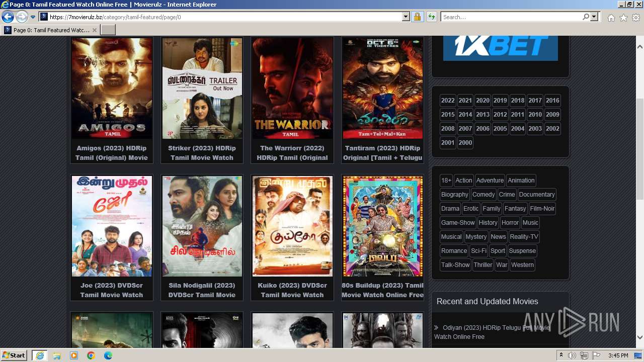644x362 pixels.
Task: Open the Favorites star icon
Action: tap(623, 18)
